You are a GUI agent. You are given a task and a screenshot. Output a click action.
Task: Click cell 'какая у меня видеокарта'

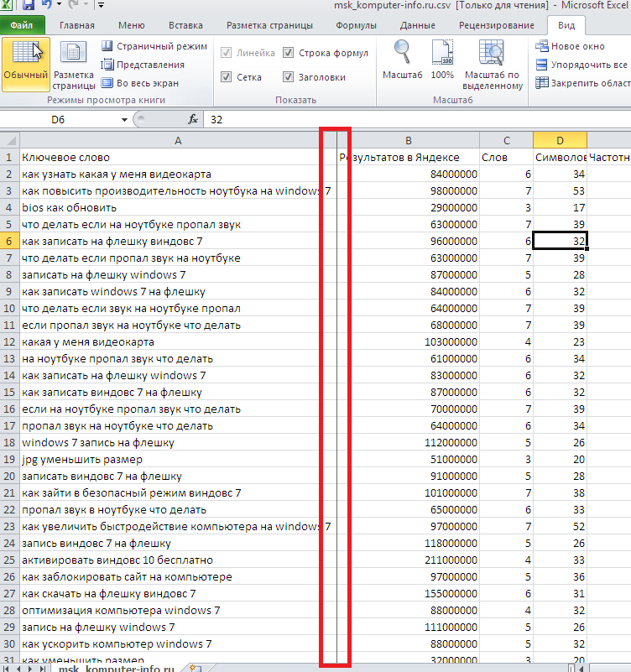178,342
